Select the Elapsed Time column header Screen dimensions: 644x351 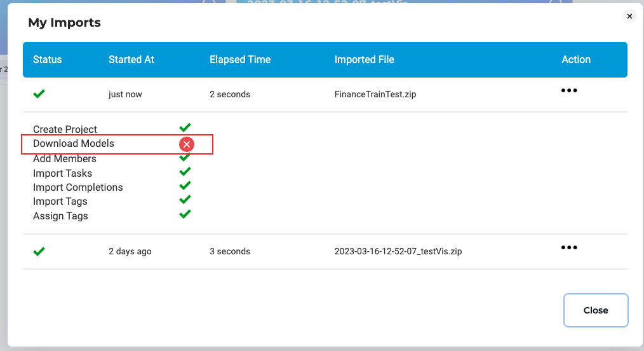point(240,60)
